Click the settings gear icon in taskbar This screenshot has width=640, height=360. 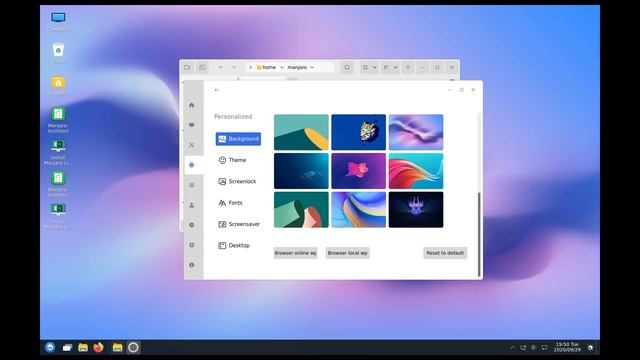[133, 347]
